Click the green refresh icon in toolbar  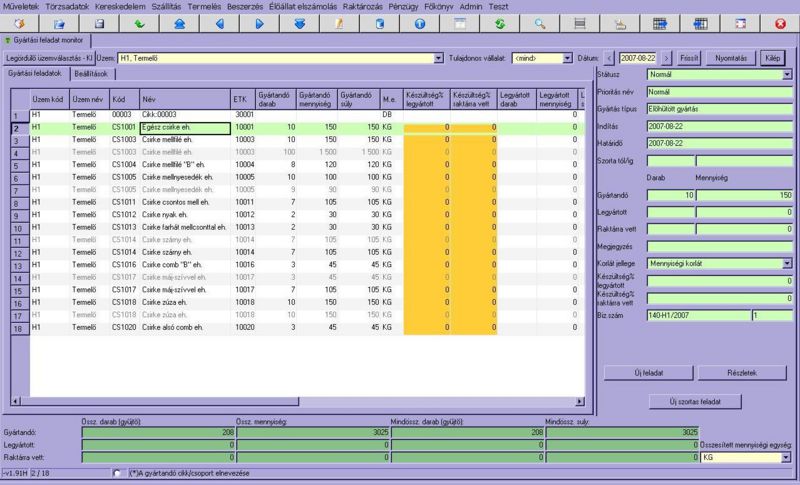tap(499, 22)
